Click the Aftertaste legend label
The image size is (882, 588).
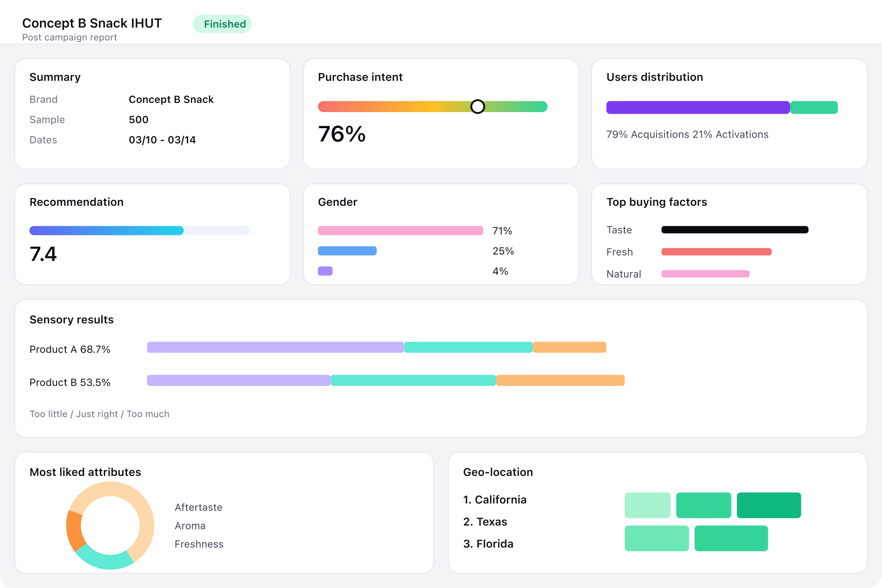click(x=198, y=507)
